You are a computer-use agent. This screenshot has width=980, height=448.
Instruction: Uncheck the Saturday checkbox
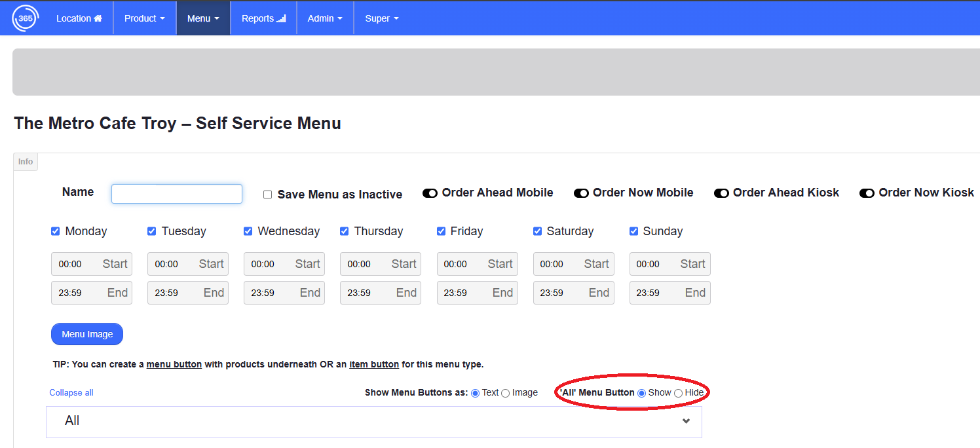click(x=537, y=231)
